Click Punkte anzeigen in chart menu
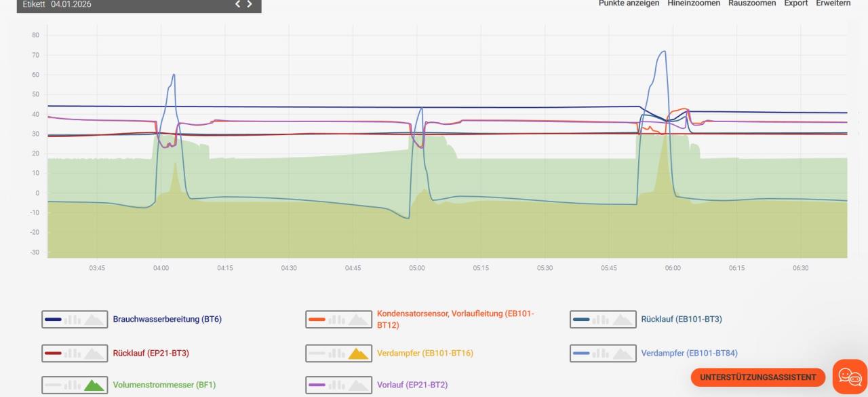The image size is (868, 397). point(629,3)
